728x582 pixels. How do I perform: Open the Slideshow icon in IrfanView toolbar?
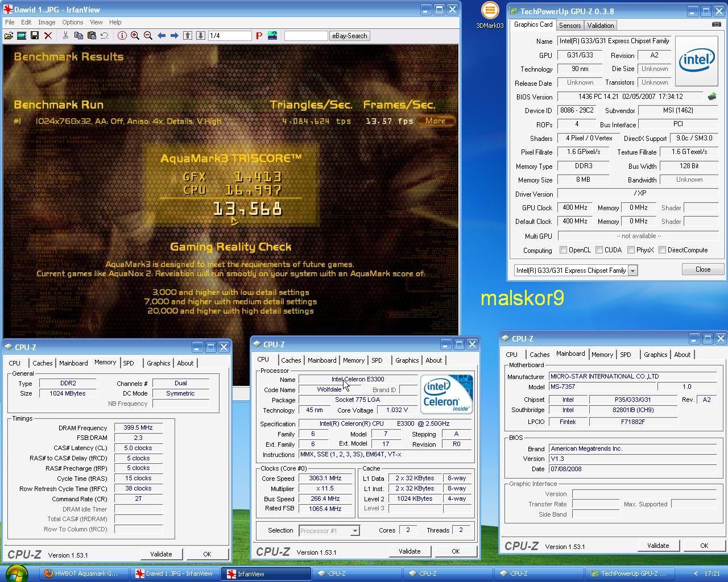(x=22, y=36)
